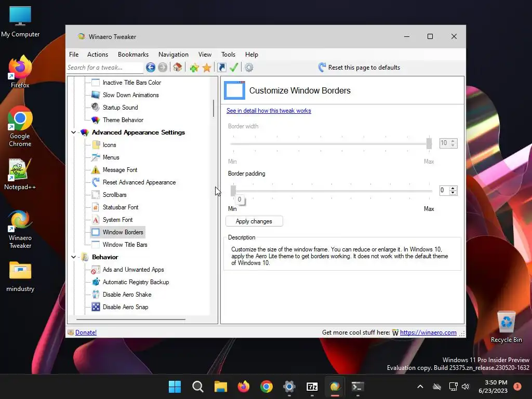
Task: Open 7-Zip from the taskbar
Action: pyautogui.click(x=312, y=387)
